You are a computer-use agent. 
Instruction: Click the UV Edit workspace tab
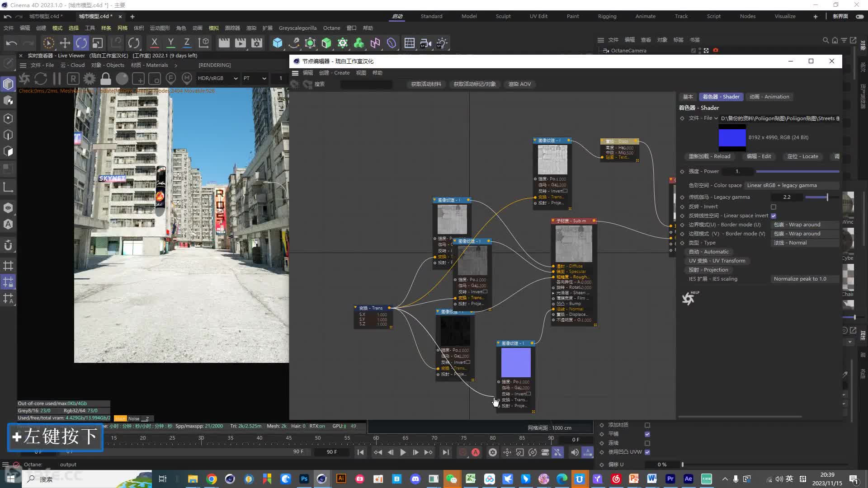(x=538, y=16)
